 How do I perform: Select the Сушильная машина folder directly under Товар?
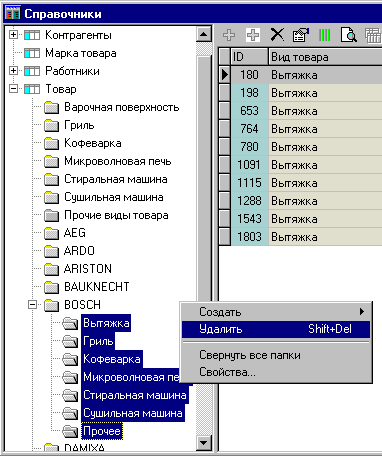point(114,197)
